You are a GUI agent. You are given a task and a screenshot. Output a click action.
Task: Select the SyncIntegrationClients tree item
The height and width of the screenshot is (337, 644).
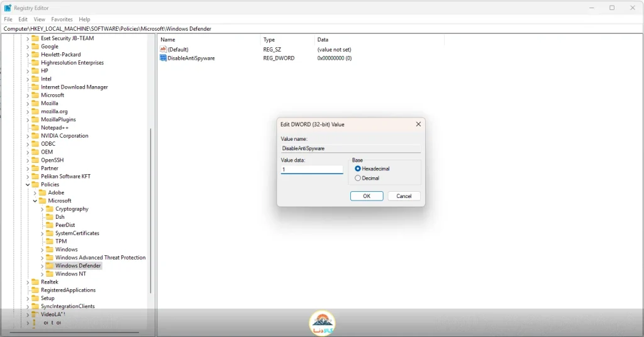(68, 306)
